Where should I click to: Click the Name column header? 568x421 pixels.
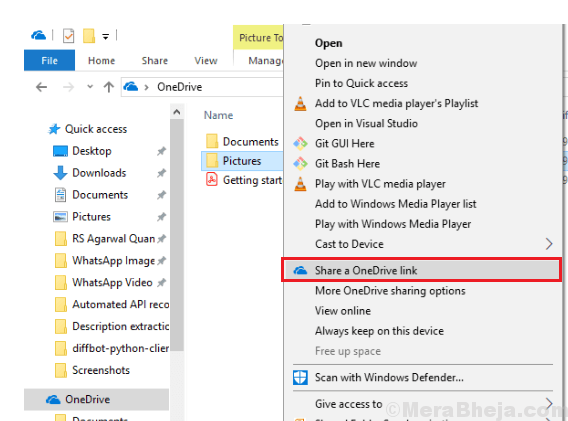coord(218,115)
